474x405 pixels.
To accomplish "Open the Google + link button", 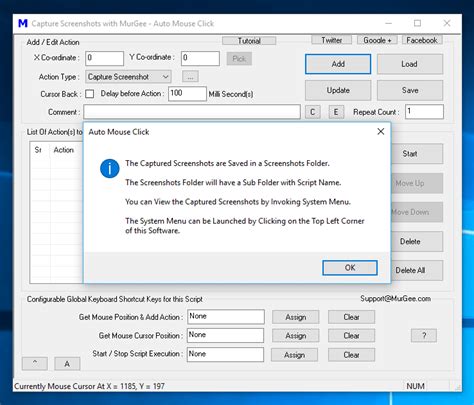I will click(377, 40).
